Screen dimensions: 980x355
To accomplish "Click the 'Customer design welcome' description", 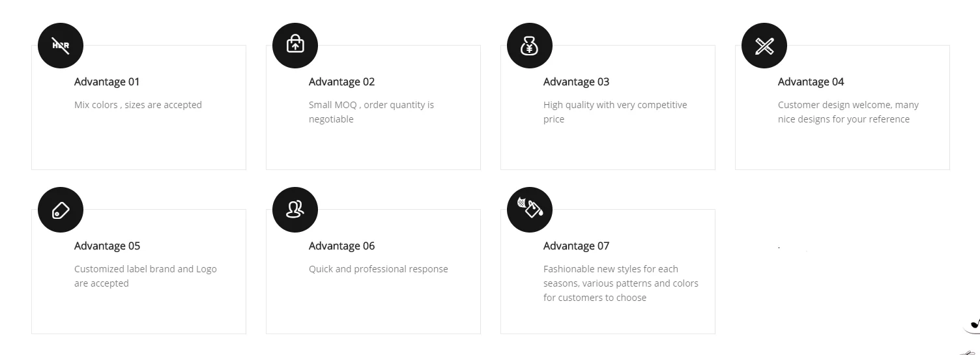I will (848, 112).
